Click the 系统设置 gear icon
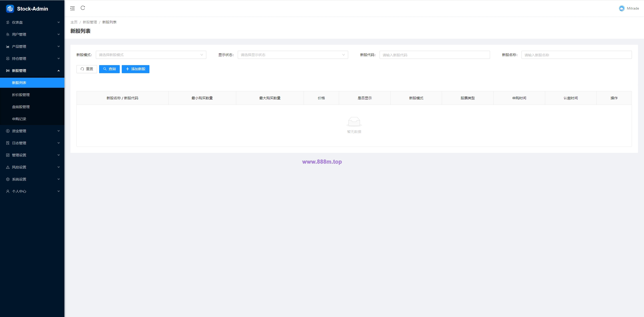644x317 pixels. 8,179
